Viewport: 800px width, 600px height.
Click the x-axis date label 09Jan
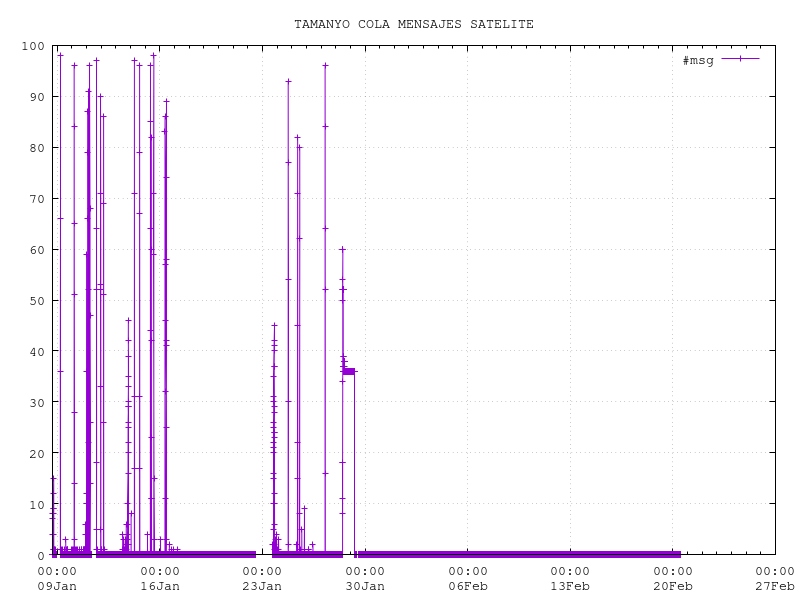pos(57,586)
